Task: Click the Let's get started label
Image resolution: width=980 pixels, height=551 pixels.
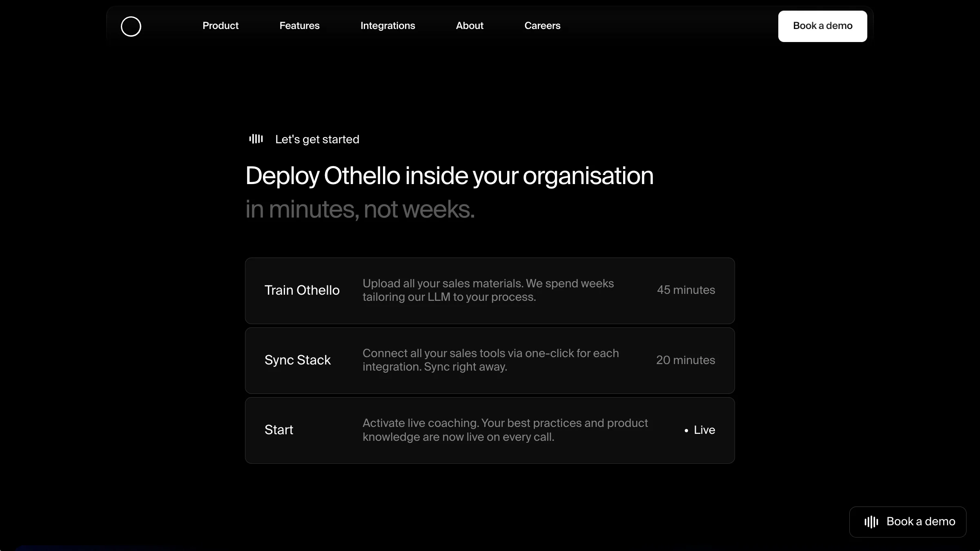Action: click(317, 140)
